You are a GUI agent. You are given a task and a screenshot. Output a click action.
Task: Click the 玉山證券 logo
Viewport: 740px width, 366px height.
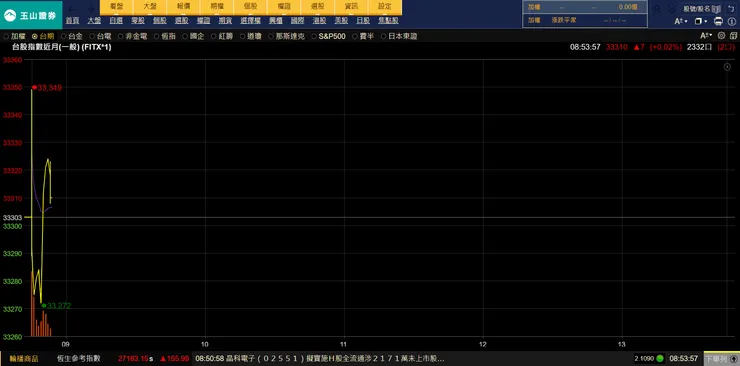[x=31, y=15]
